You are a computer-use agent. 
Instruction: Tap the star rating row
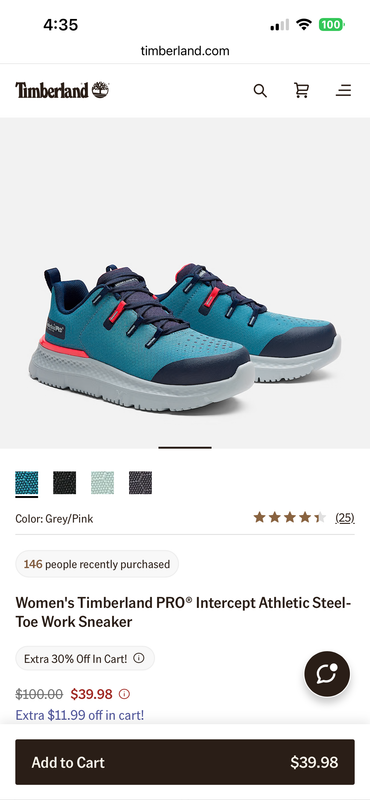point(289,518)
